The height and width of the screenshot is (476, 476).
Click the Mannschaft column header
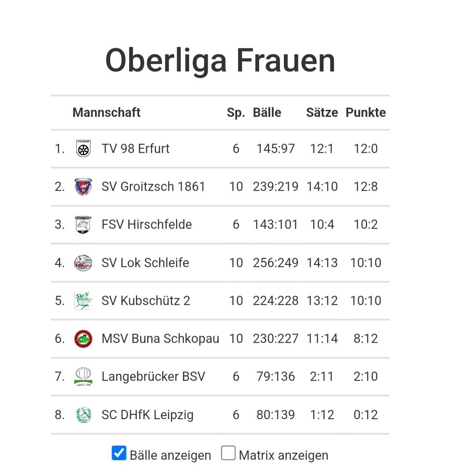[x=106, y=112]
